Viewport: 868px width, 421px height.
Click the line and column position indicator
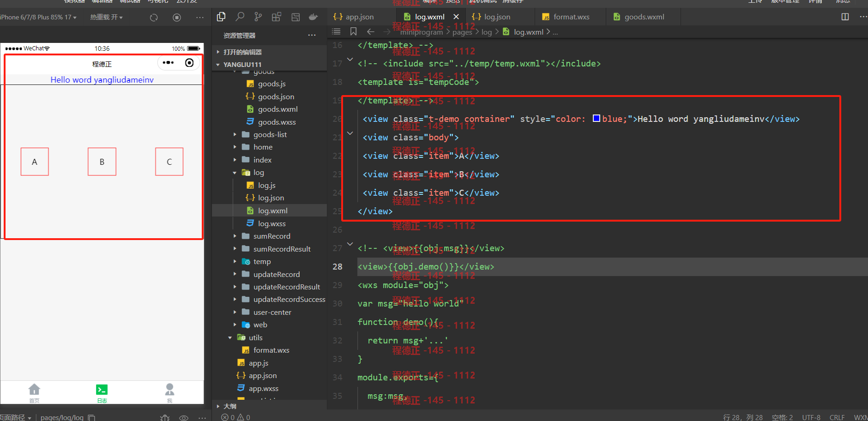[742, 417]
